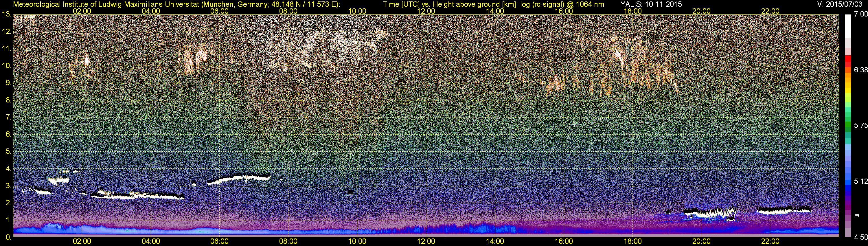The width and height of the screenshot is (868, 246).
Task: Click '22:00' on the top time axis
Action: coord(770,11)
